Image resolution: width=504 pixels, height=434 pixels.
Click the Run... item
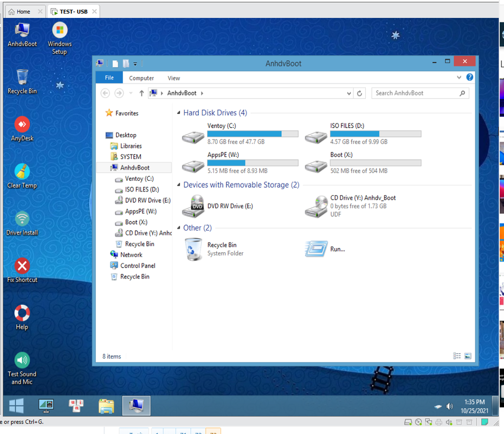coord(325,249)
